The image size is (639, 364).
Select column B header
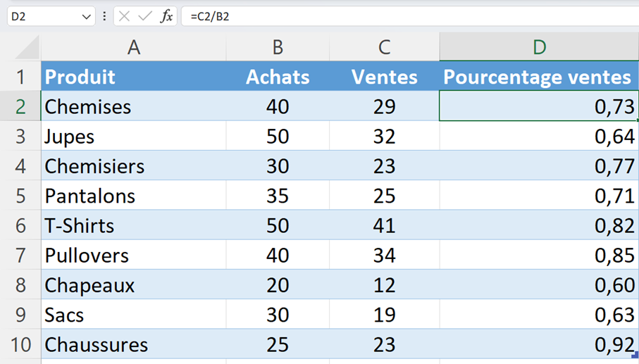click(278, 47)
